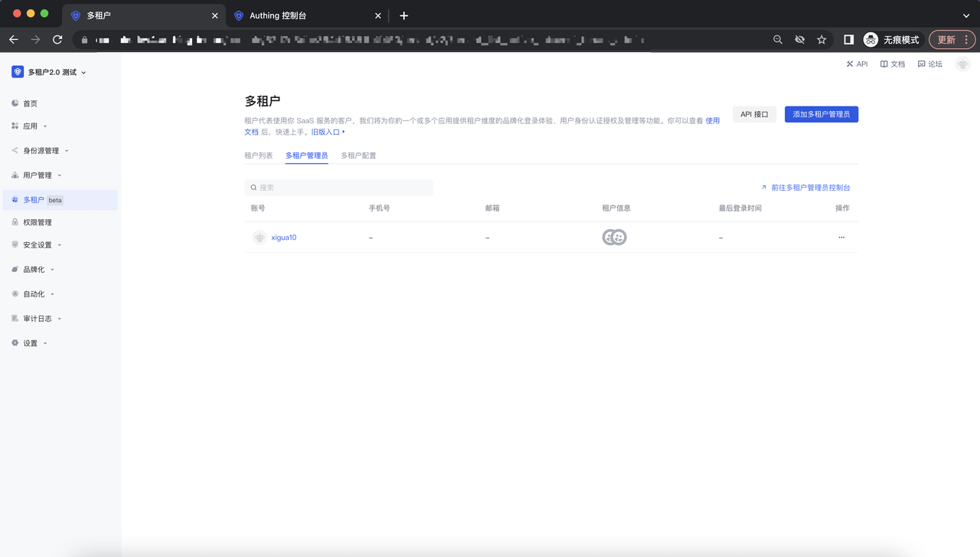Switch to the 多租户配置 tab
Image resolution: width=980 pixels, height=557 pixels.
click(358, 156)
